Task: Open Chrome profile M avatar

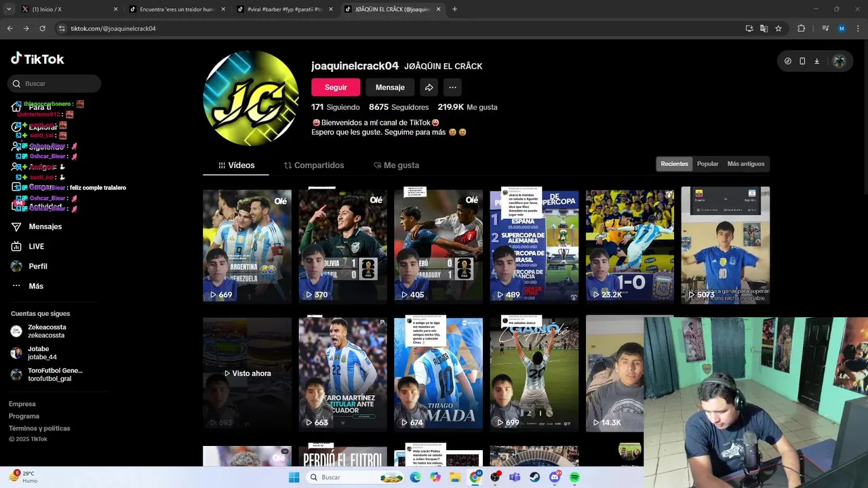Action: click(x=842, y=28)
